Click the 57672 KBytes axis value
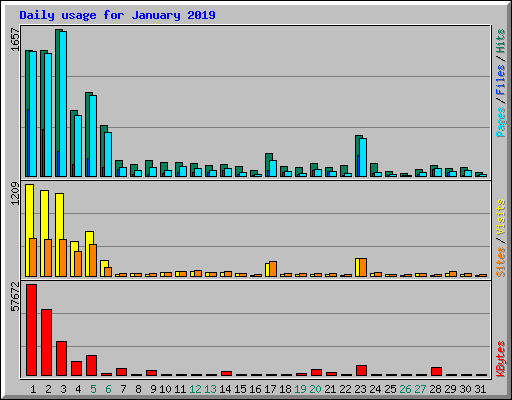Image resolution: width=512 pixels, height=400 pixels. pos(15,296)
